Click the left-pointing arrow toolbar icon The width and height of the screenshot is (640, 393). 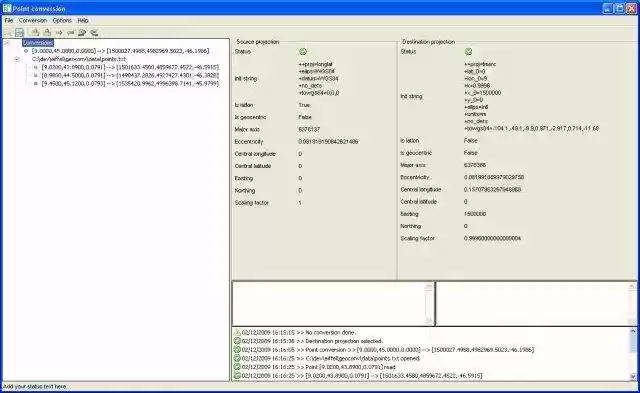(x=71, y=32)
